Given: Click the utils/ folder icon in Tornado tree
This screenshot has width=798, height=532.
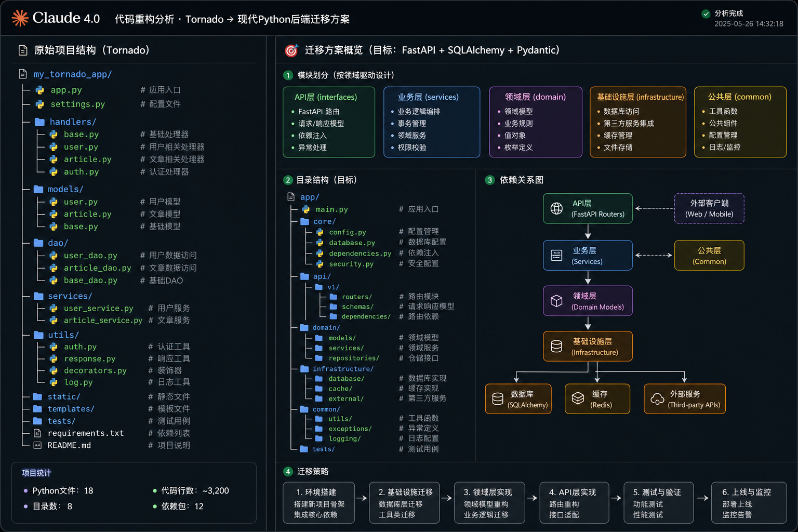Looking at the screenshot, I should [x=38, y=335].
